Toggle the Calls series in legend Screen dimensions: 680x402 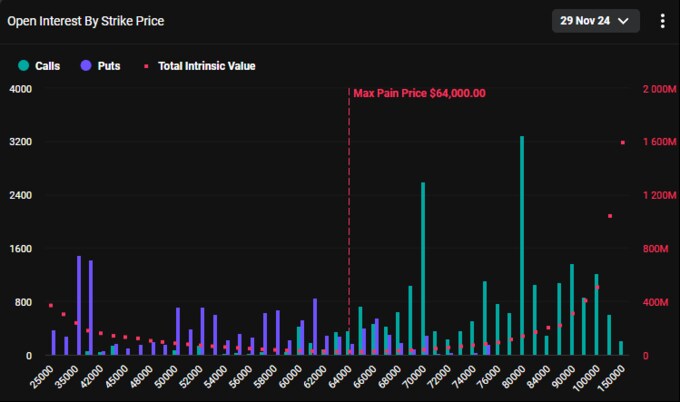(39, 66)
